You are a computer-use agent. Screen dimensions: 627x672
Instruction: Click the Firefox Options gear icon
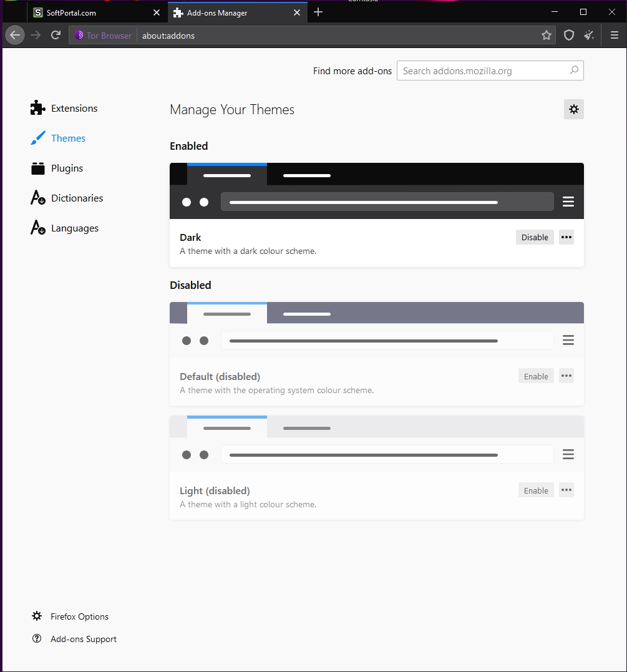pyautogui.click(x=37, y=616)
